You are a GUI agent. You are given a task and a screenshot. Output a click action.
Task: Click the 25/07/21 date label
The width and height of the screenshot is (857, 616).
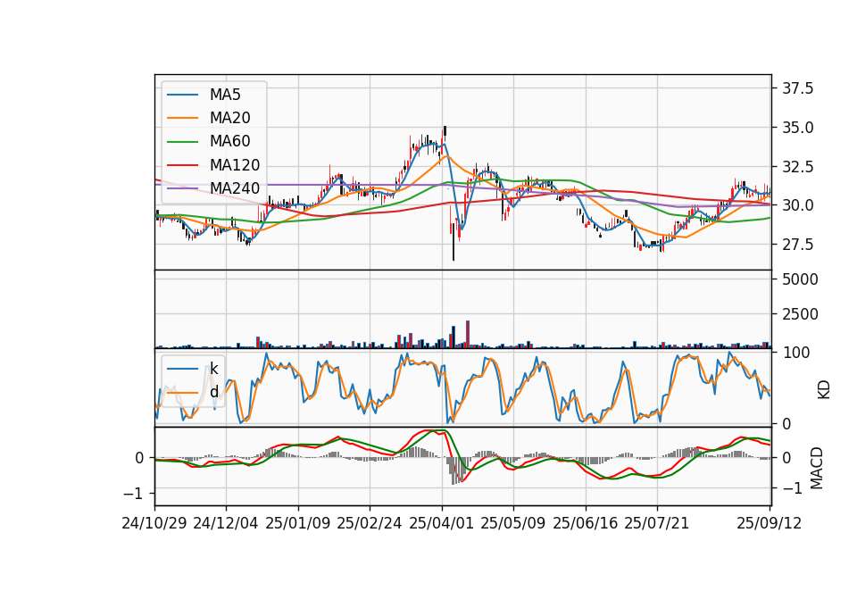pos(657,523)
